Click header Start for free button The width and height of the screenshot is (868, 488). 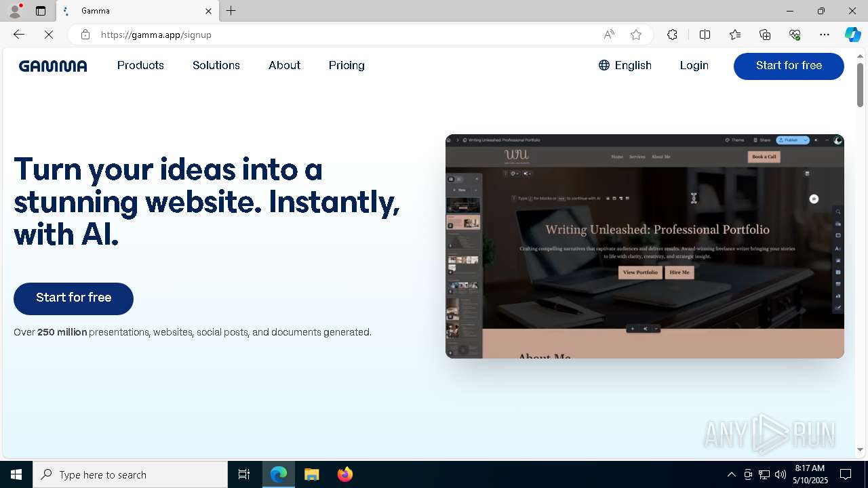click(x=789, y=66)
